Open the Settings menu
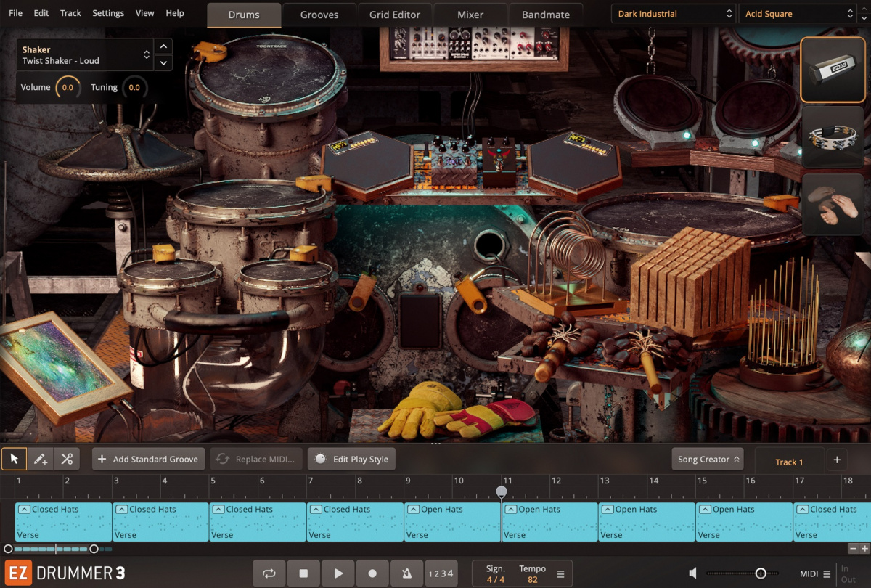 [x=107, y=13]
